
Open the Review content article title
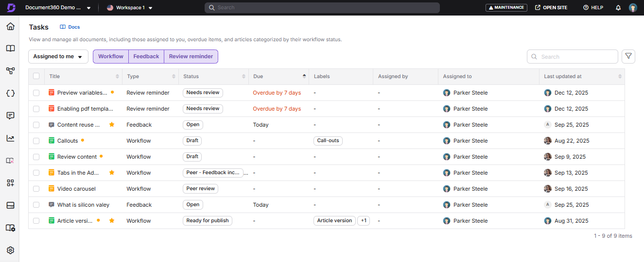click(77, 157)
